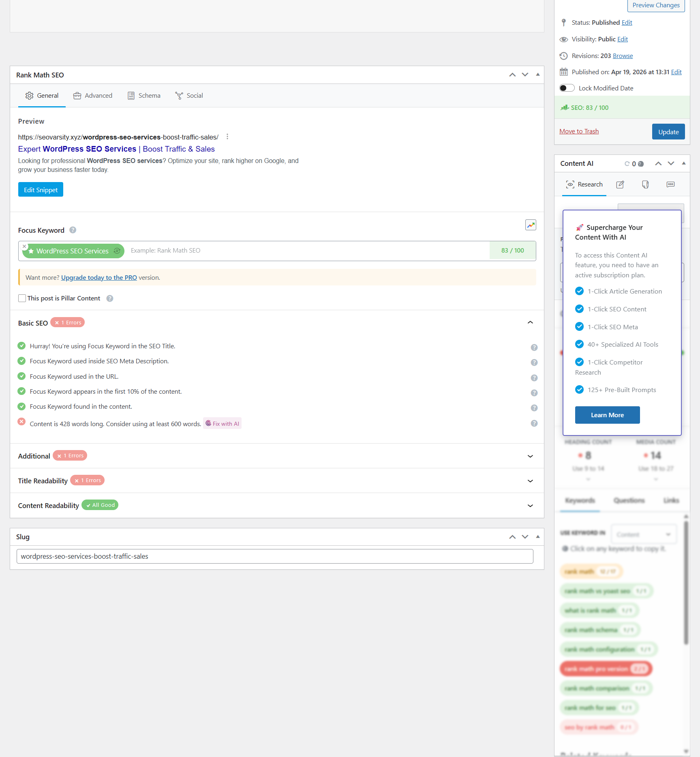700x757 pixels.
Task: Move the Content AI panel down
Action: [671, 163]
